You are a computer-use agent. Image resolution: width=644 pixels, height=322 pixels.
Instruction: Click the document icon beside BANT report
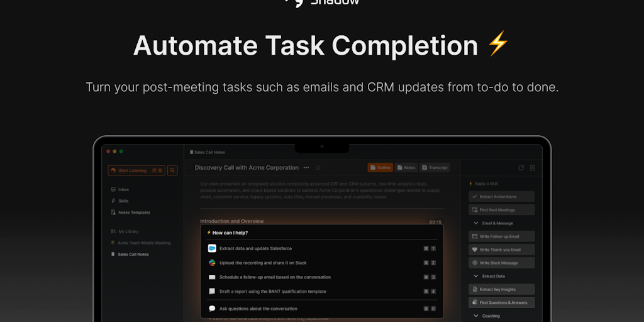212,291
